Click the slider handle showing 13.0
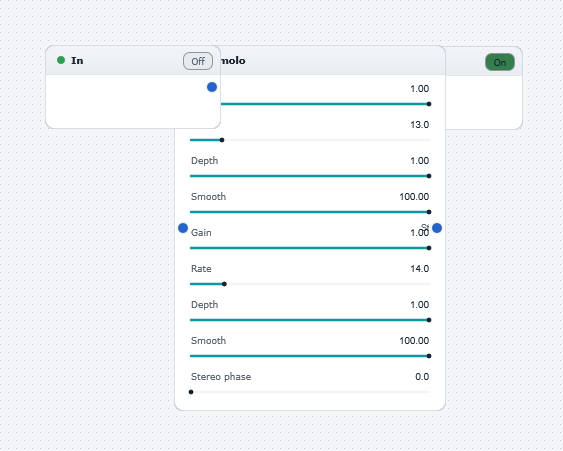Viewport: 563px width, 451px height. pos(222,140)
